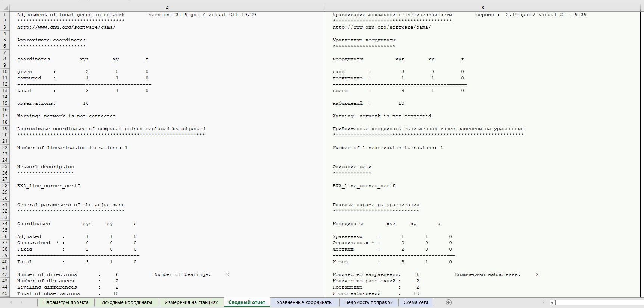The width and height of the screenshot is (644, 308).
Task: Click the horizontal scrollbar left arrow
Action: tap(552, 302)
